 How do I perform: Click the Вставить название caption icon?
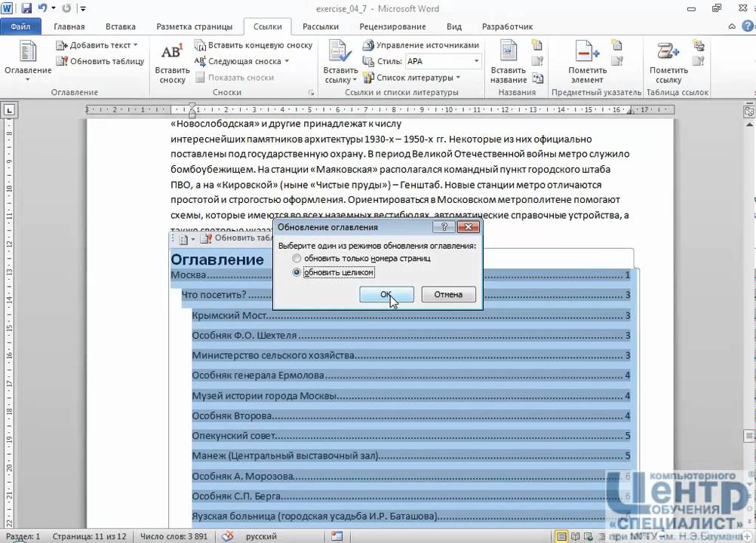509,51
